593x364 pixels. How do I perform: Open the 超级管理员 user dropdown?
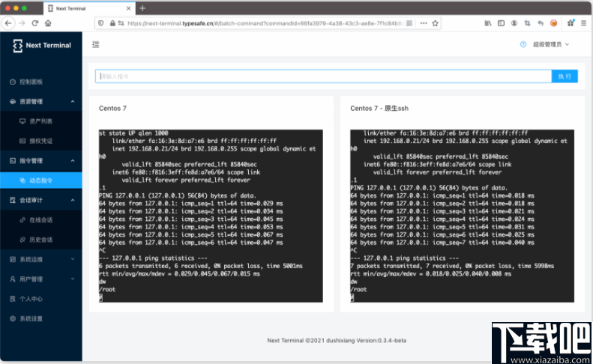pyautogui.click(x=550, y=45)
